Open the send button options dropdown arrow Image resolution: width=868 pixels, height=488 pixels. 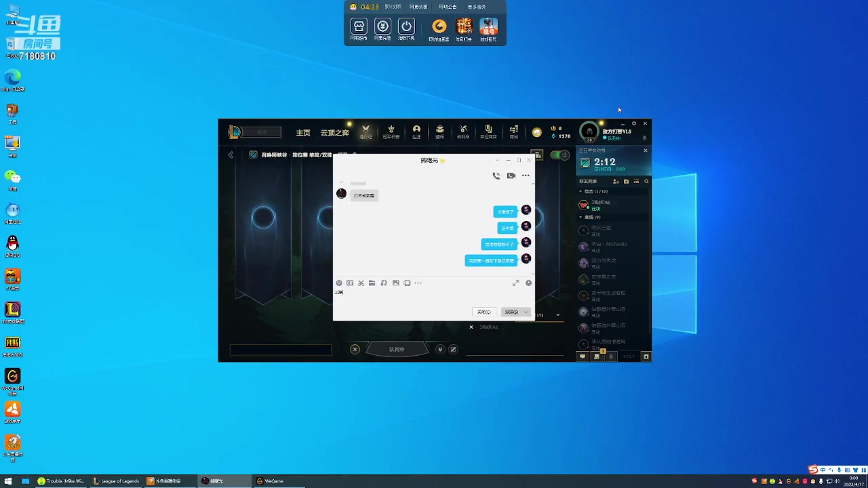(526, 312)
